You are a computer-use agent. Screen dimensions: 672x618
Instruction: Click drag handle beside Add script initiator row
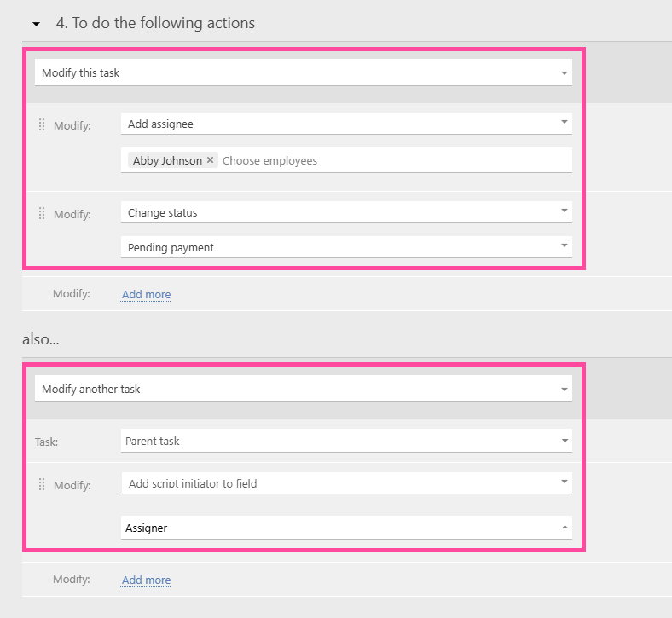pos(42,484)
